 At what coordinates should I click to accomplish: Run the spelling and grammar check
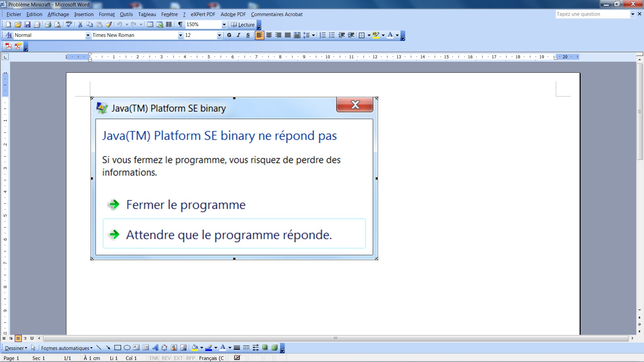69,24
